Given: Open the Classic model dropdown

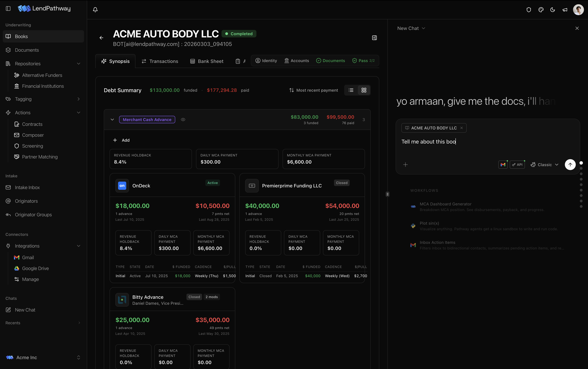Looking at the screenshot, I should tap(544, 165).
